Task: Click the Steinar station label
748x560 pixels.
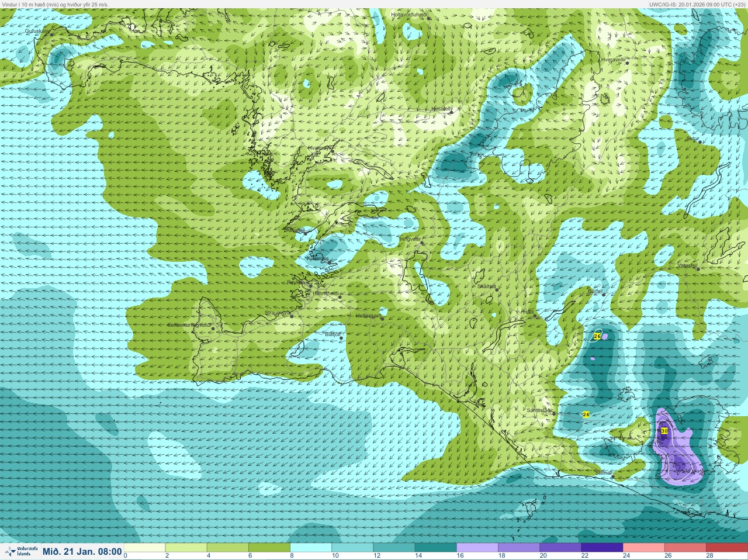Action: 602,472
